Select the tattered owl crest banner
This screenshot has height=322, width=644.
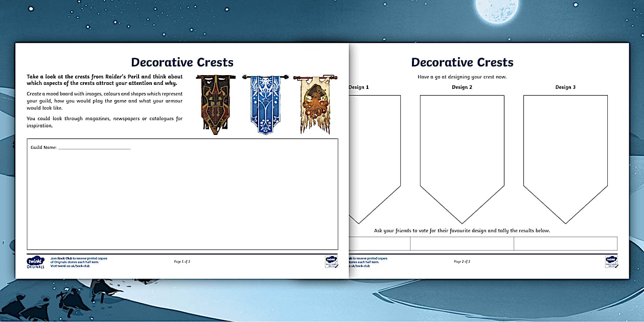[x=314, y=102]
